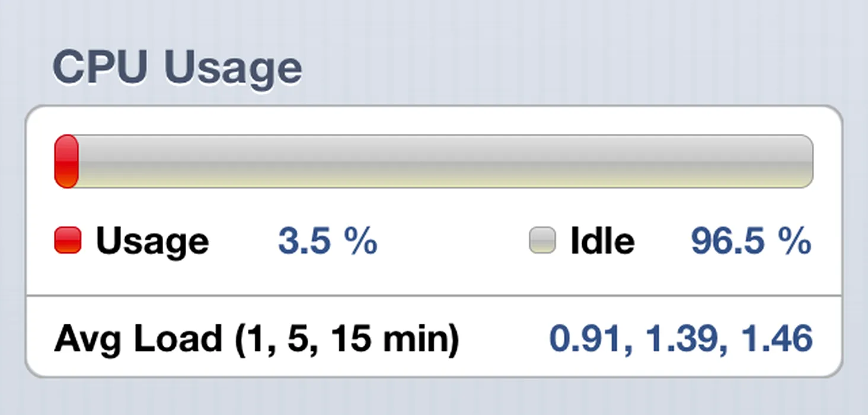Image resolution: width=868 pixels, height=415 pixels.
Task: Tap the black Usage legend label
Action: coord(152,241)
